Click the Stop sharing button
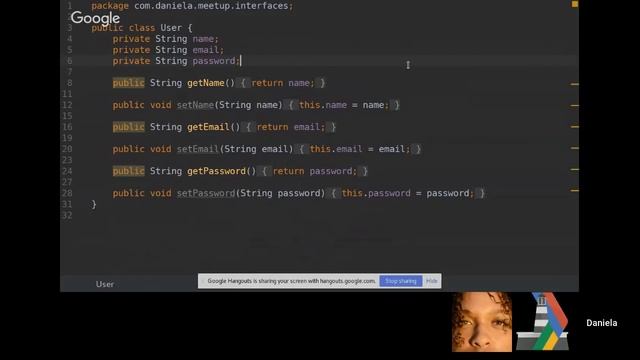The image size is (640, 360). pyautogui.click(x=400, y=281)
